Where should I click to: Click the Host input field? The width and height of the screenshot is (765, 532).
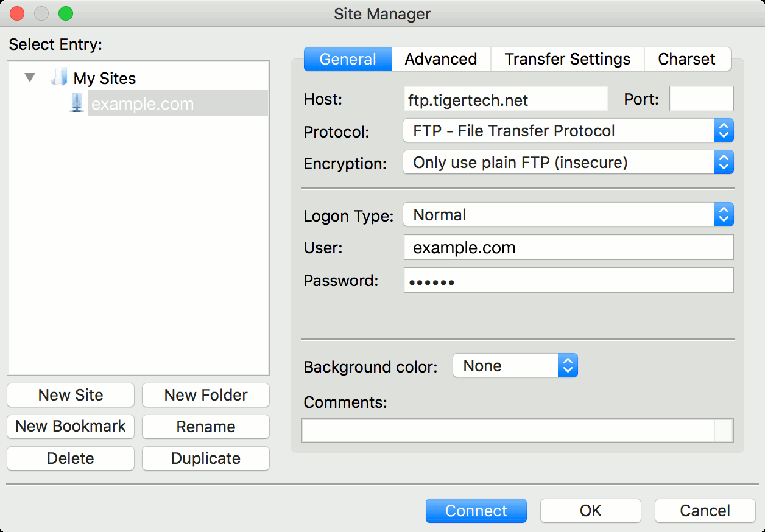(506, 99)
